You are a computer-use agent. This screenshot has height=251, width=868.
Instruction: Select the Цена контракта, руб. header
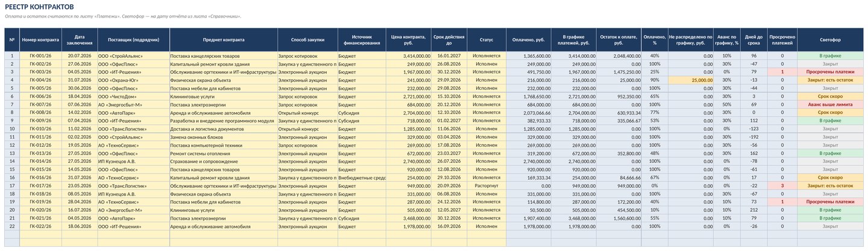pyautogui.click(x=408, y=40)
